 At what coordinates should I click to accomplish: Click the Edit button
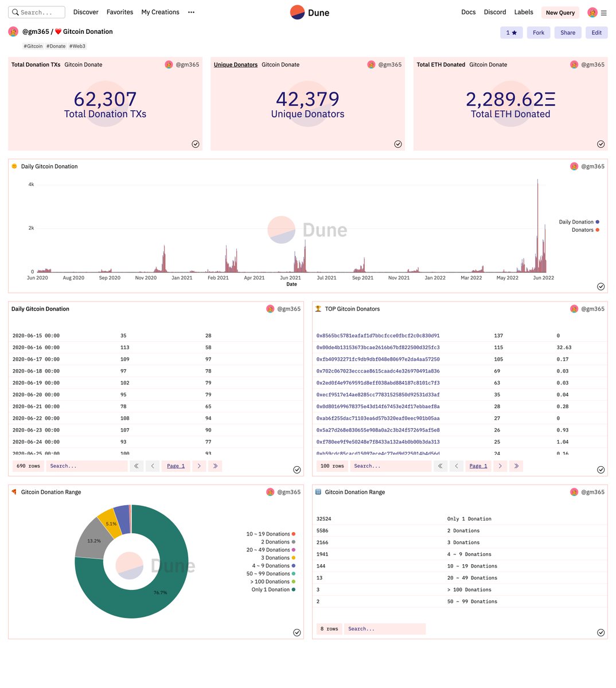pyautogui.click(x=596, y=33)
